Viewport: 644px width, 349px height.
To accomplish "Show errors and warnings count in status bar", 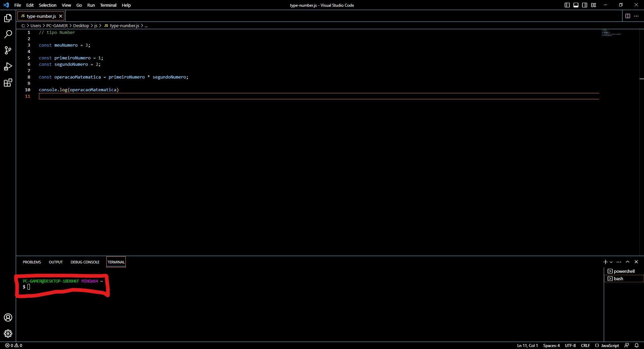I will (x=14, y=345).
